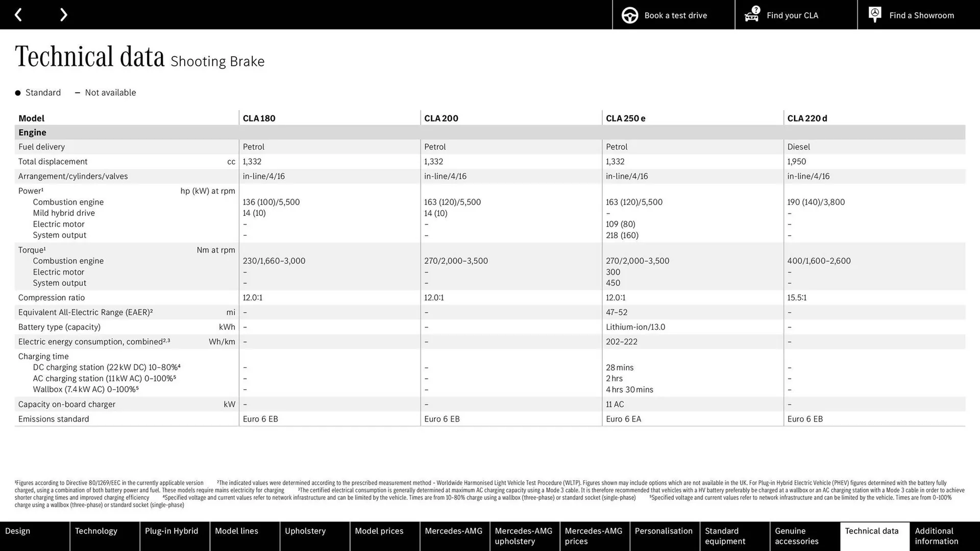Click the Not available dash legend symbol
Image resolution: width=980 pixels, height=551 pixels.
[78, 92]
